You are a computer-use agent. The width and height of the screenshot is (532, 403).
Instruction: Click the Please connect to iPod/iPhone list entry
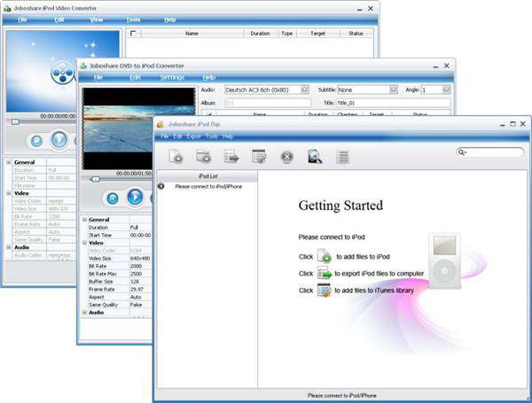pyautogui.click(x=208, y=186)
